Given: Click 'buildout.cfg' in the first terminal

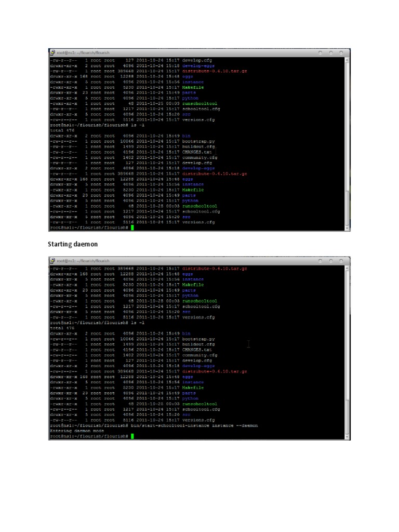Looking at the screenshot, I should (198, 147).
